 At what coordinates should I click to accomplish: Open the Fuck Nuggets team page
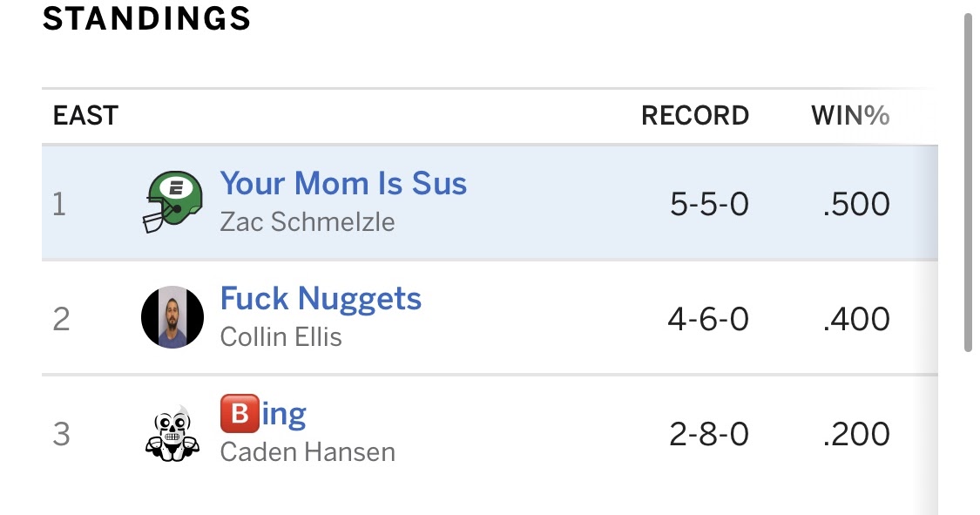(321, 298)
